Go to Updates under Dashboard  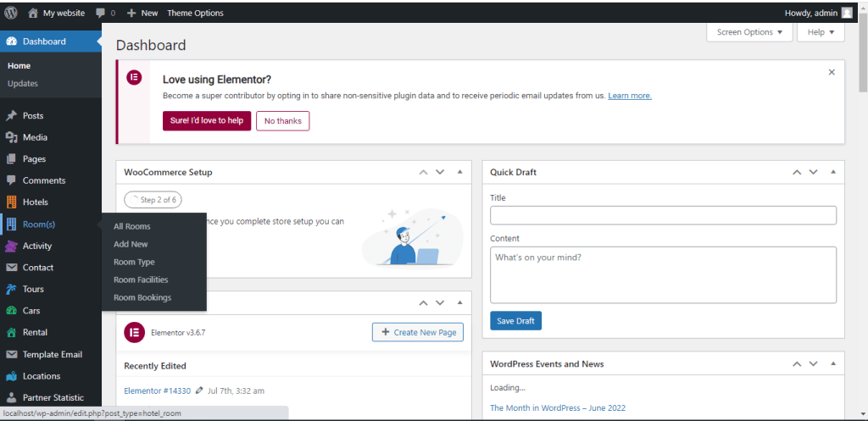pyautogui.click(x=23, y=84)
